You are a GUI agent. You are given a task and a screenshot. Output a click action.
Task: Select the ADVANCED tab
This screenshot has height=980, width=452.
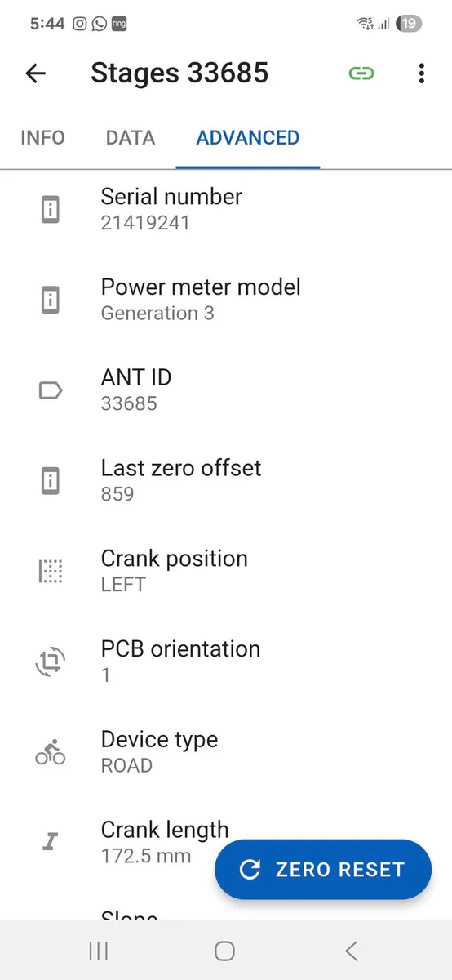[x=248, y=138]
